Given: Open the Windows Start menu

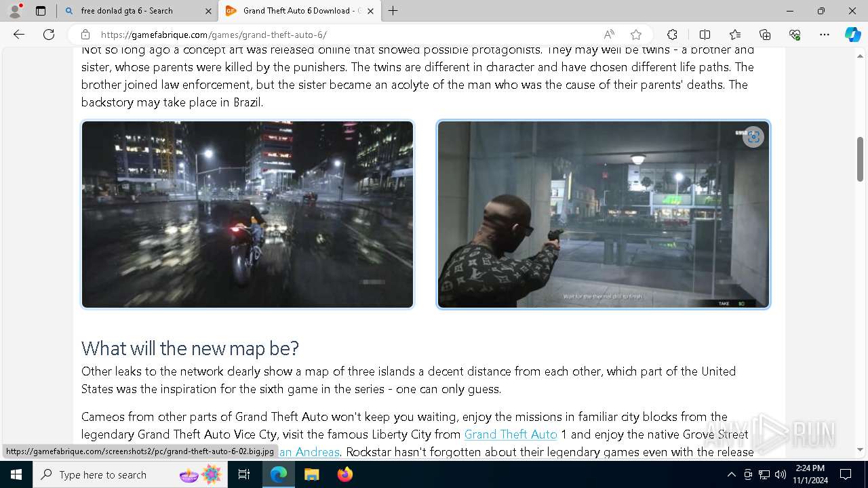Looking at the screenshot, I should 16,474.
